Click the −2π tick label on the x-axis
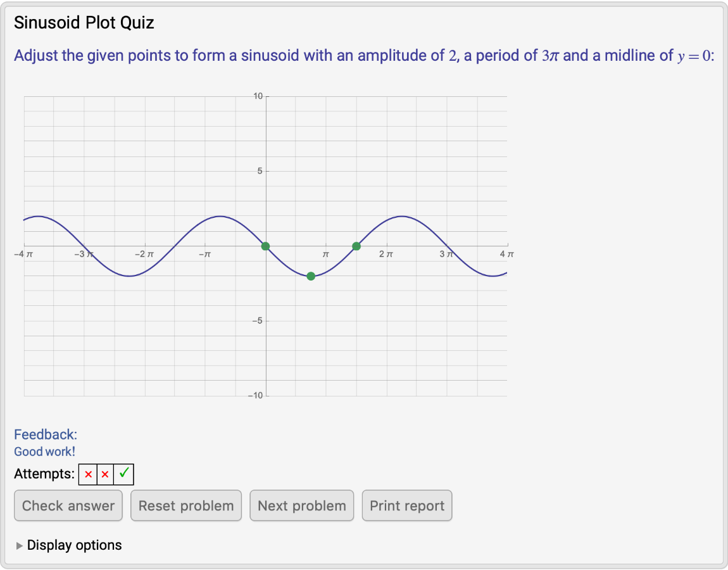 point(144,255)
